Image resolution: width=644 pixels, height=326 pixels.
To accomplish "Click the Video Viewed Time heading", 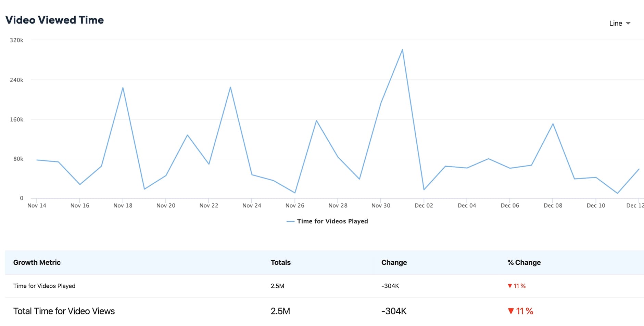I will (54, 20).
